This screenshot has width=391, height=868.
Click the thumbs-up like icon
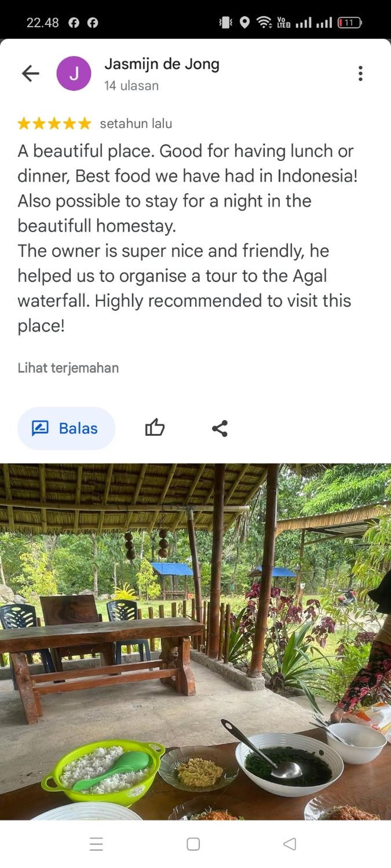pyautogui.click(x=155, y=428)
